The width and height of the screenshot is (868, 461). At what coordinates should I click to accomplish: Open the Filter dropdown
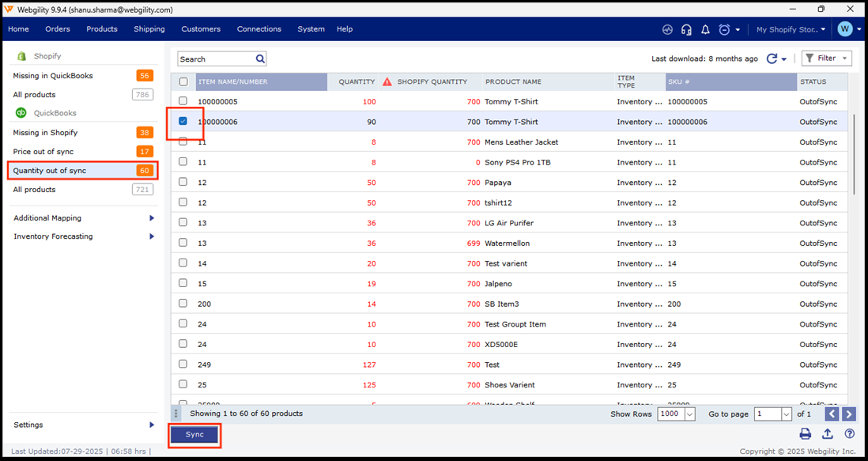click(826, 59)
